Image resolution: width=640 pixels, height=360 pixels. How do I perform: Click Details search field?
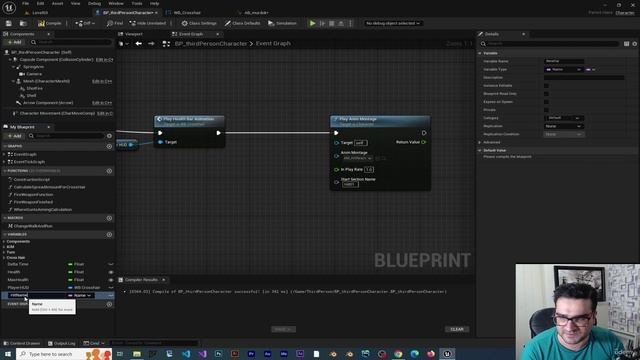click(x=550, y=44)
